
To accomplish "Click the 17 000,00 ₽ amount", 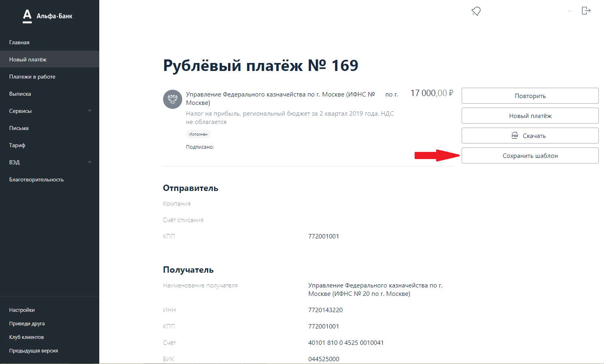I will coord(432,93).
